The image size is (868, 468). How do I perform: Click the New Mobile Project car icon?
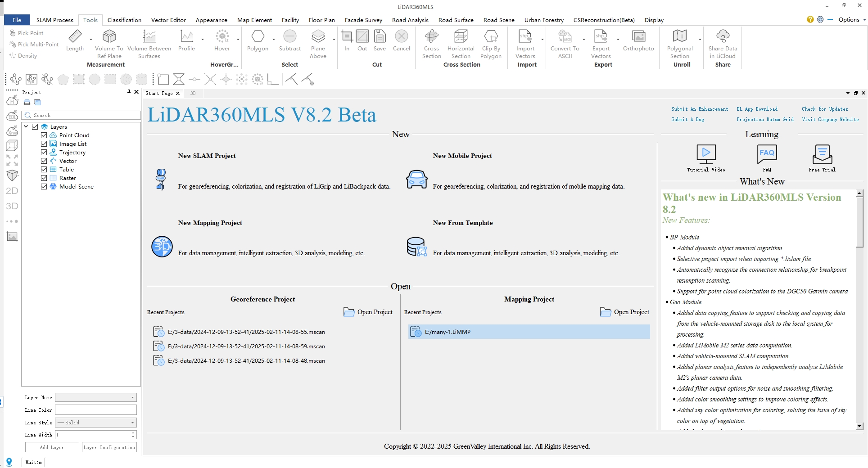[417, 180]
